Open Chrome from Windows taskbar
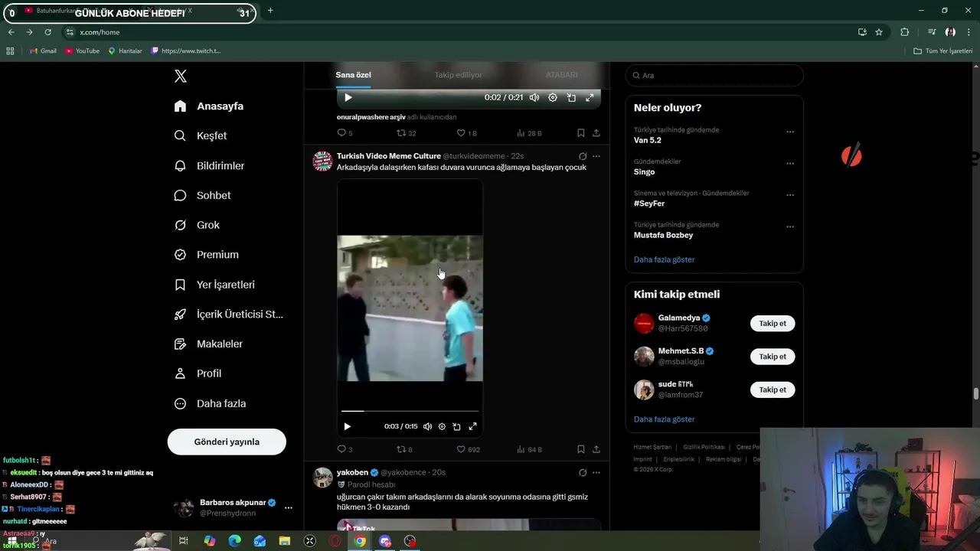 (x=360, y=541)
